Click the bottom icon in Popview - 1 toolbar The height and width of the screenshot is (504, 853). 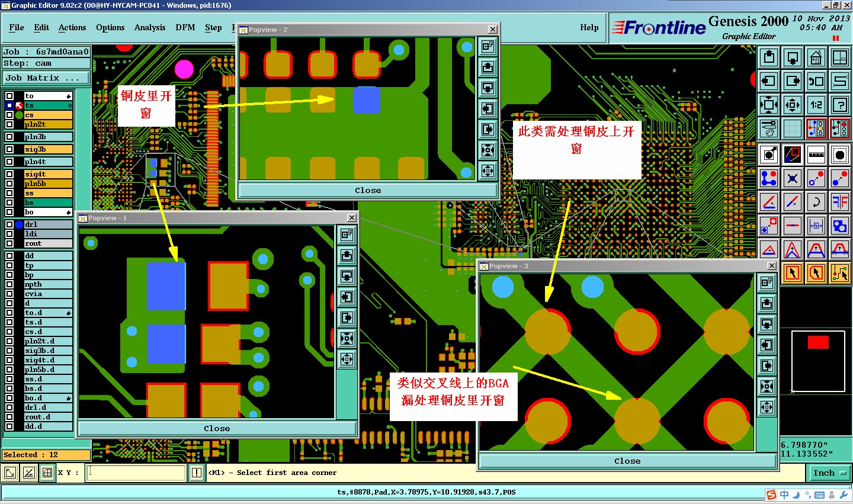pos(347,359)
